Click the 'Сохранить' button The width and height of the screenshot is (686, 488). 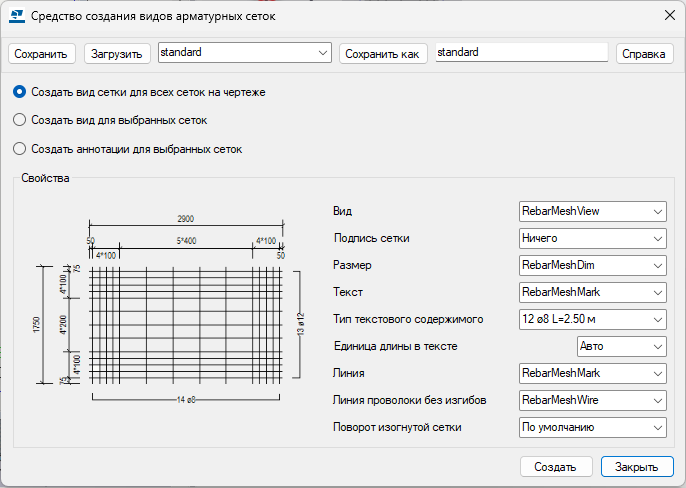click(42, 53)
